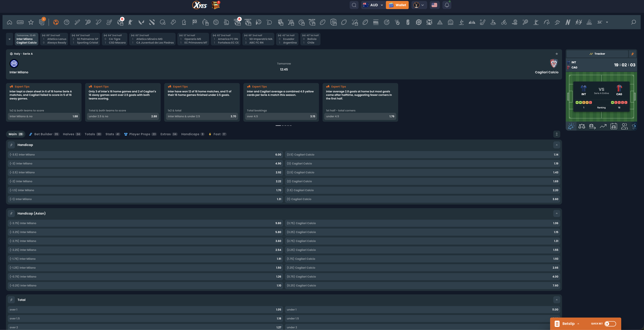The height and width of the screenshot is (330, 644).
Task: Open the chess section icon
Action: 184,22
